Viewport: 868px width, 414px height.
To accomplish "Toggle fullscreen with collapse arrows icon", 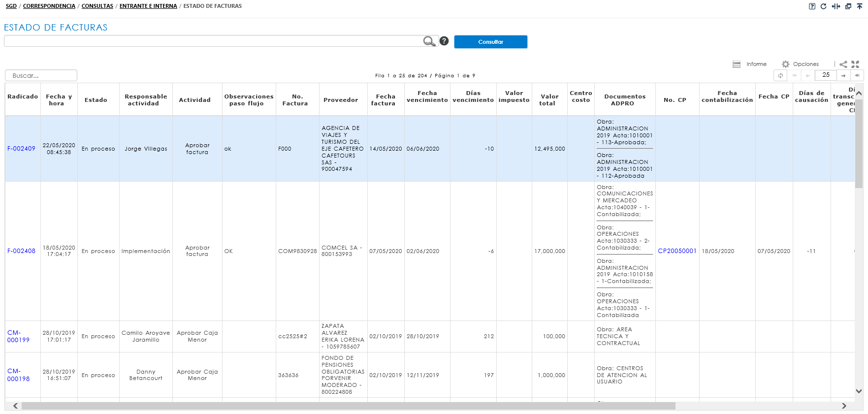I will point(855,64).
